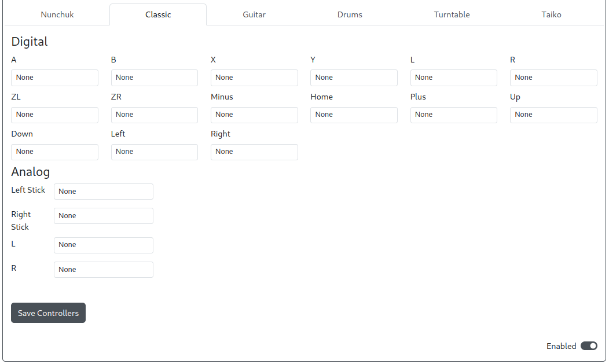This screenshot has height=364, width=609.
Task: Open the Minus mapping field
Action: pyautogui.click(x=254, y=115)
